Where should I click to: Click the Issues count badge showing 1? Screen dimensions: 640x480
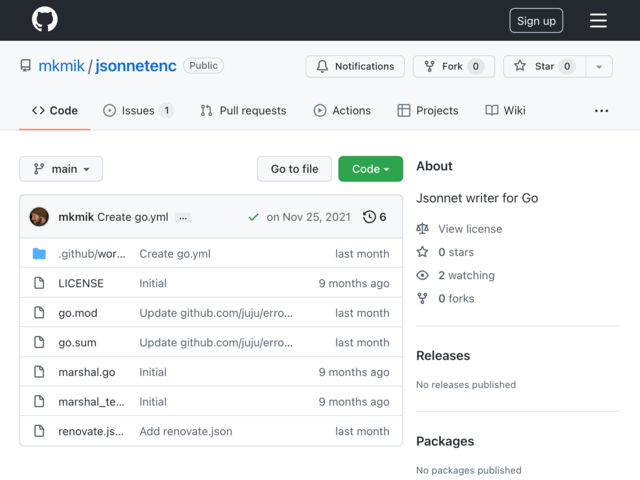167,110
